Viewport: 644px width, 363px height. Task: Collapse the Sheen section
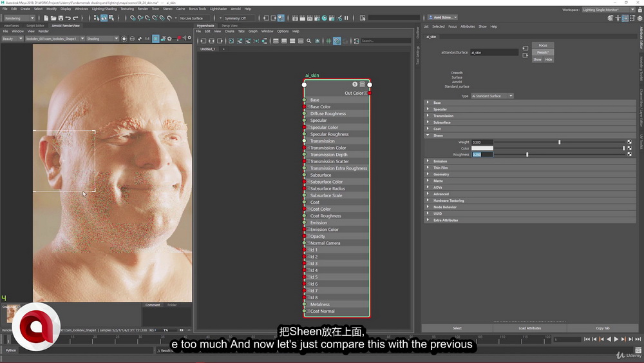[428, 135]
